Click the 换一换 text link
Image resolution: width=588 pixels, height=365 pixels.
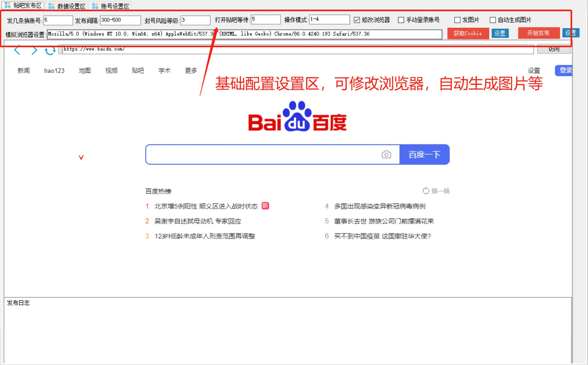(x=441, y=191)
